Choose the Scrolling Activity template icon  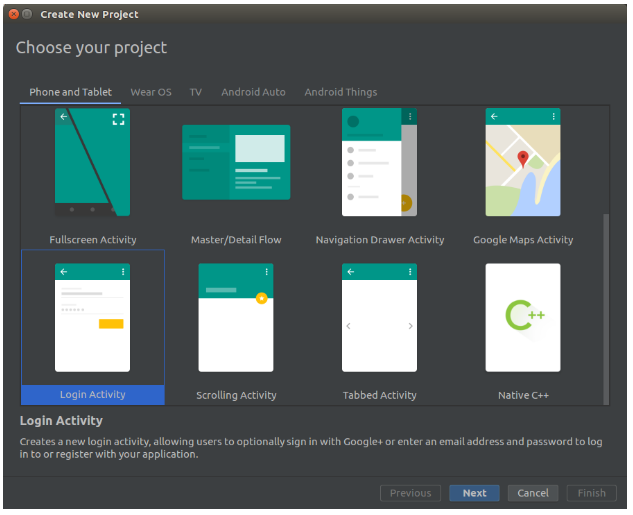coord(236,318)
